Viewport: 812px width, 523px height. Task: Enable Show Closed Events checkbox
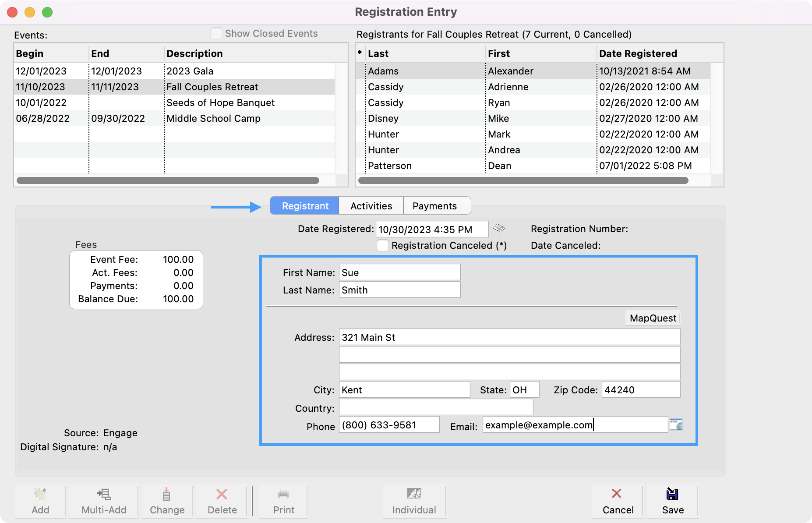(216, 33)
